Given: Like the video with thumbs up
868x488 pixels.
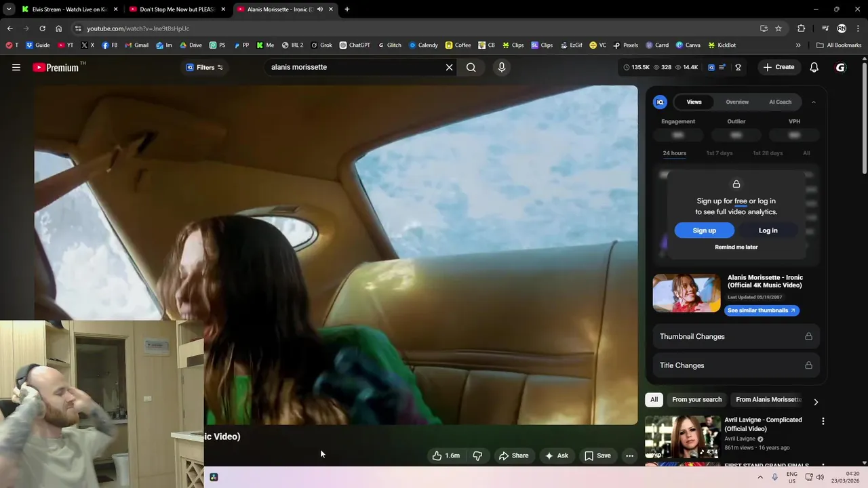Looking at the screenshot, I should click(446, 455).
